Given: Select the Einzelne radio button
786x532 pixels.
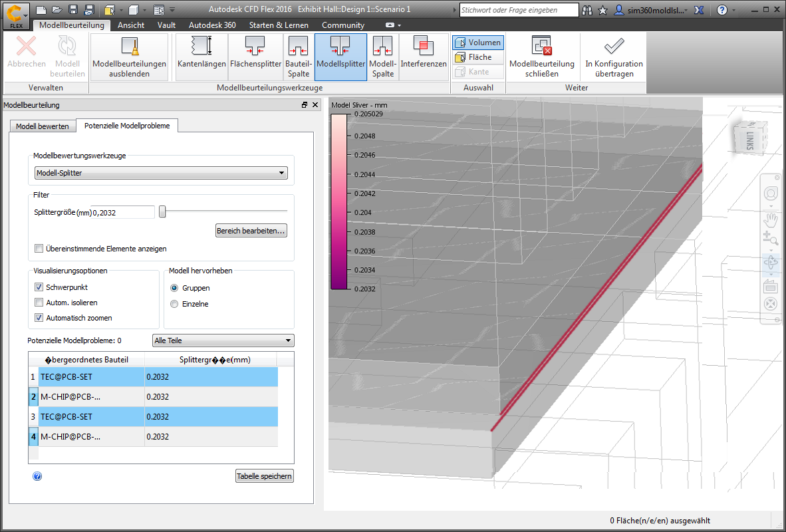Looking at the screenshot, I should pos(175,304).
